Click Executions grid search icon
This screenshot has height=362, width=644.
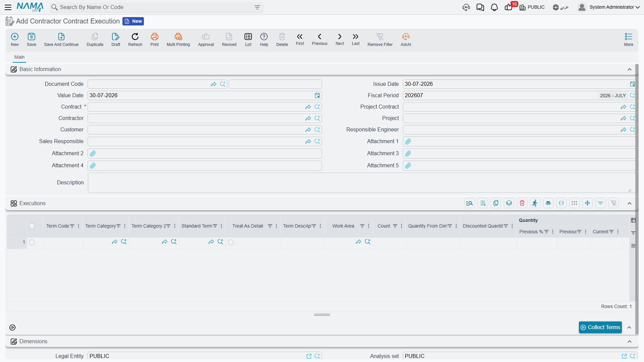pos(470,203)
